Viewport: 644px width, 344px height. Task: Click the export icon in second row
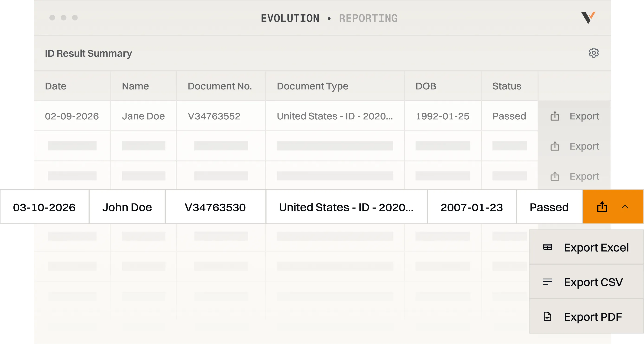(x=555, y=146)
